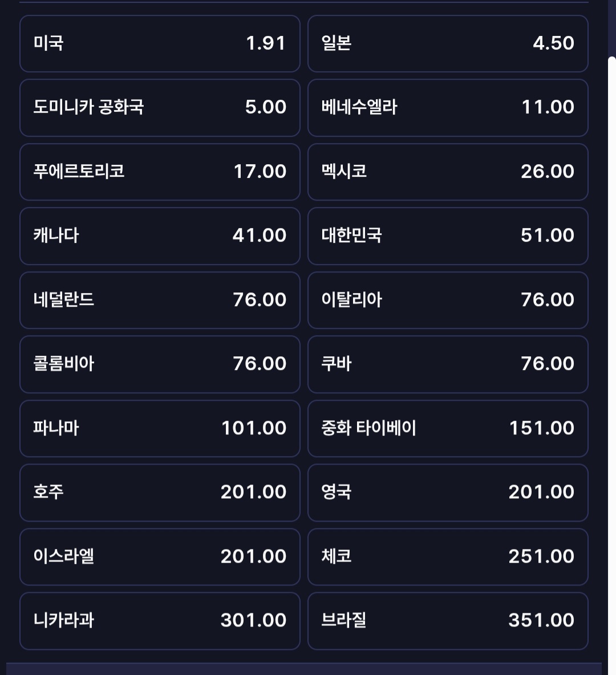Tap 베네수엘라 11.00 bet option

pyautogui.click(x=448, y=108)
